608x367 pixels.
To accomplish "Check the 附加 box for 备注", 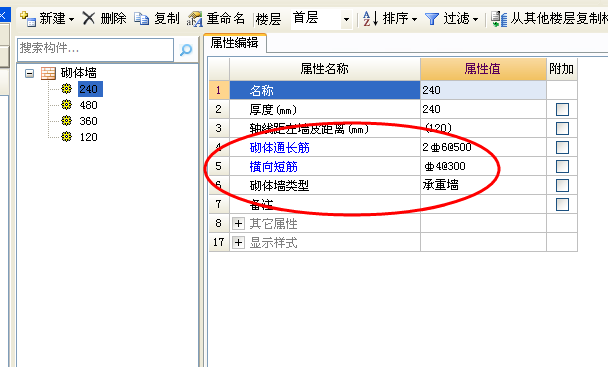I will [562, 204].
